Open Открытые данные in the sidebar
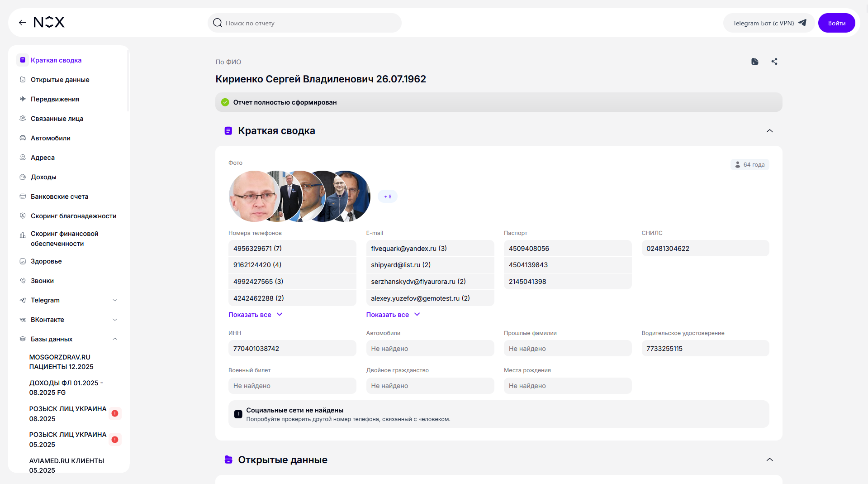Viewport: 868px width, 484px height. coord(60,80)
